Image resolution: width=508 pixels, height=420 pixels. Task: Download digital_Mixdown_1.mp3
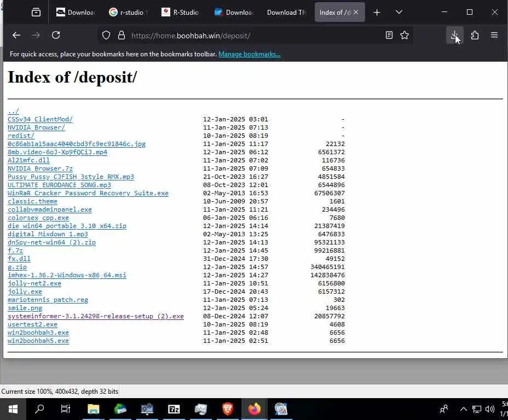point(48,234)
